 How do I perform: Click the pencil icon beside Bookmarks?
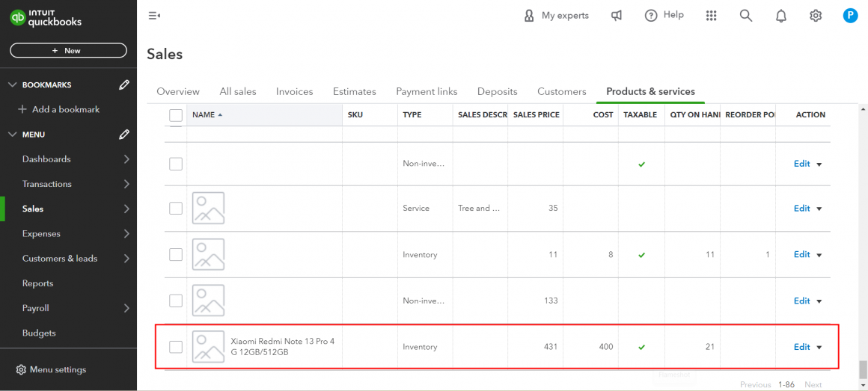pos(124,85)
